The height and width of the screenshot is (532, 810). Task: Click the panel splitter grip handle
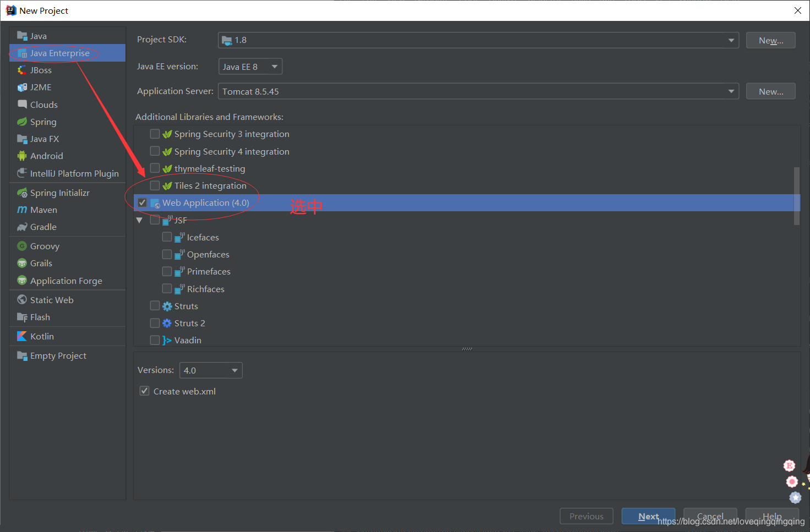(467, 349)
